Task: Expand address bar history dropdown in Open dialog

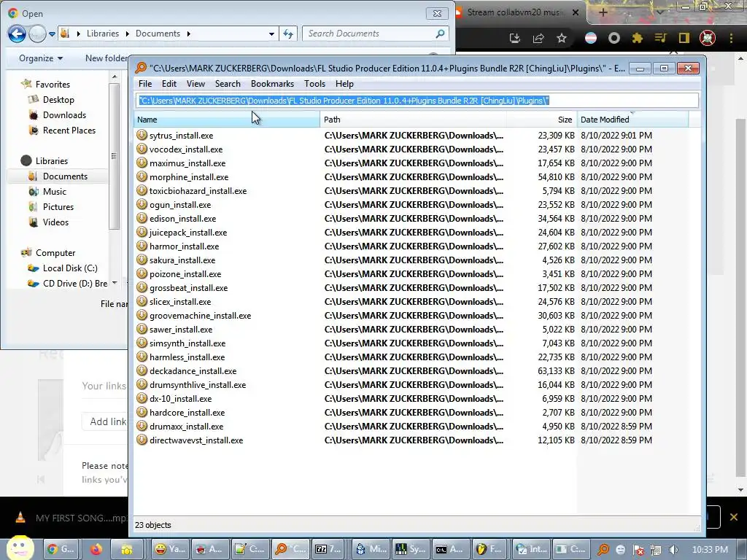Action: coord(271,34)
